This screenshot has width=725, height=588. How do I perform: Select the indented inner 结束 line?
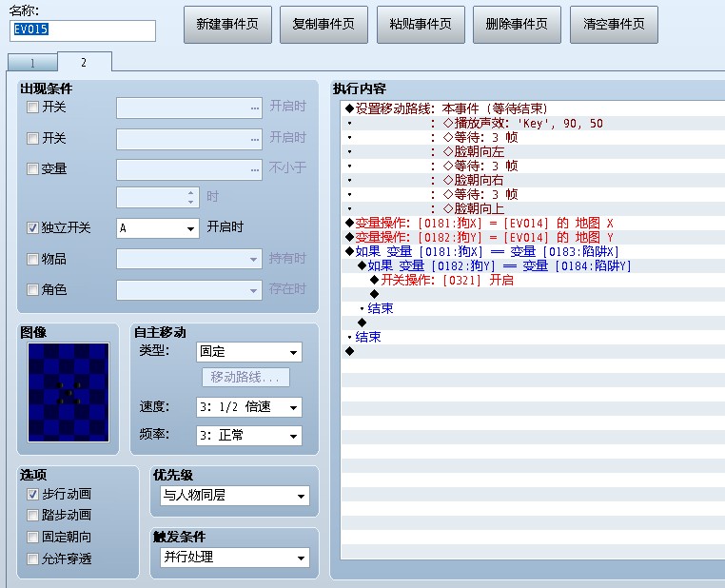pos(533,308)
